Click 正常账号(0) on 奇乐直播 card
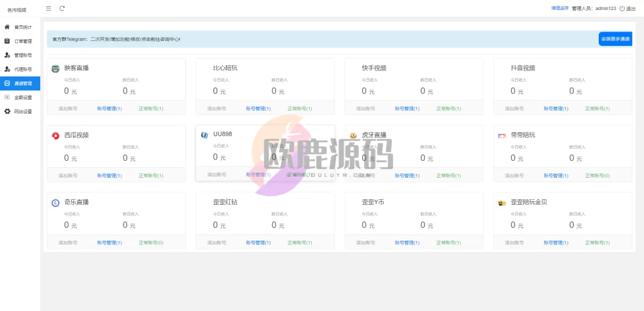The image size is (644, 311). tap(151, 243)
